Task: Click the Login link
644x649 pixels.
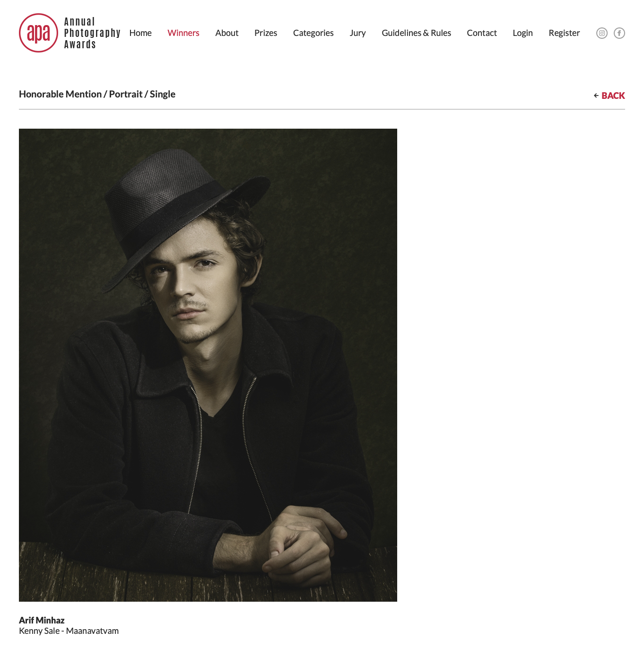Action: click(x=523, y=33)
